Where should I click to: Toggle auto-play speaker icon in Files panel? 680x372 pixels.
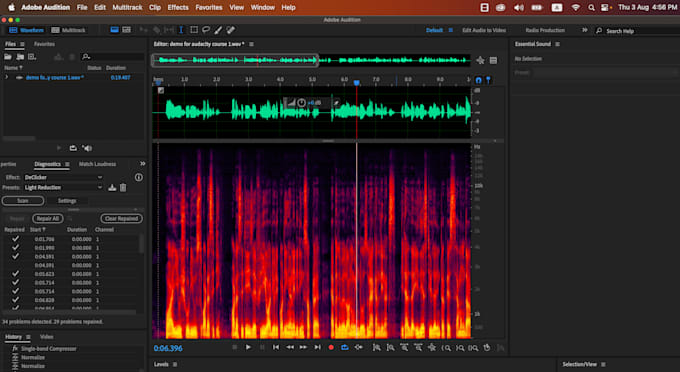coord(87,148)
